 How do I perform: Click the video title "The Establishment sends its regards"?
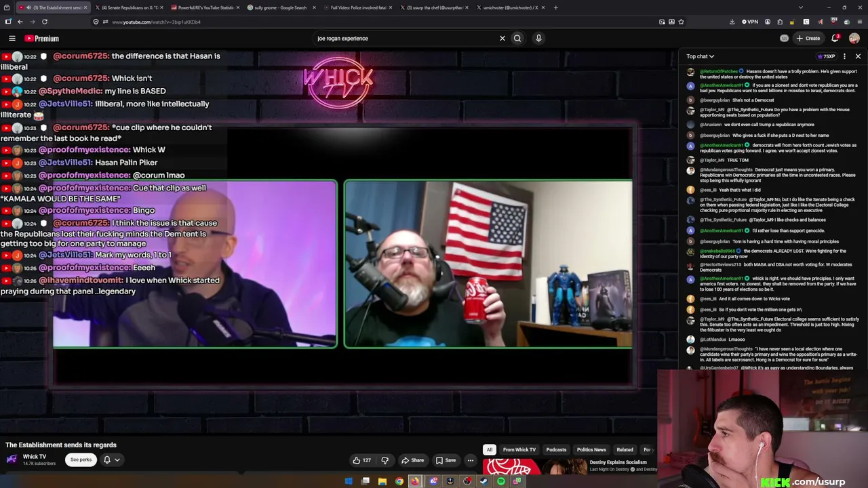point(61,445)
